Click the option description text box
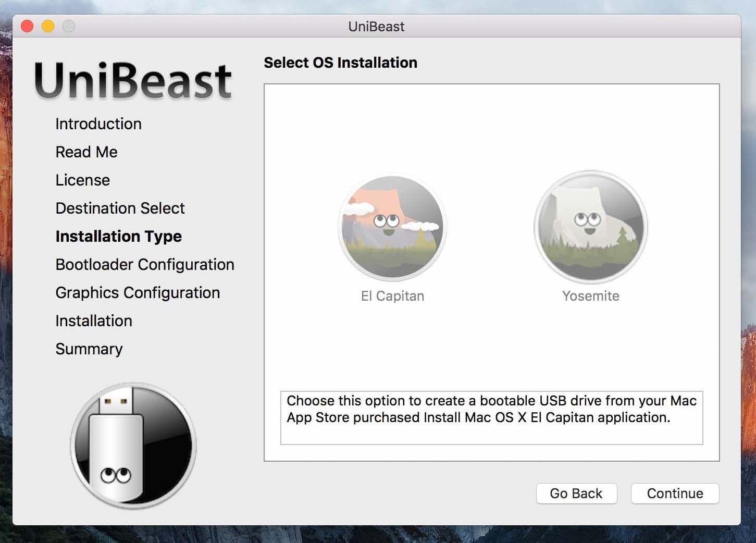The width and height of the screenshot is (756, 543). [491, 418]
